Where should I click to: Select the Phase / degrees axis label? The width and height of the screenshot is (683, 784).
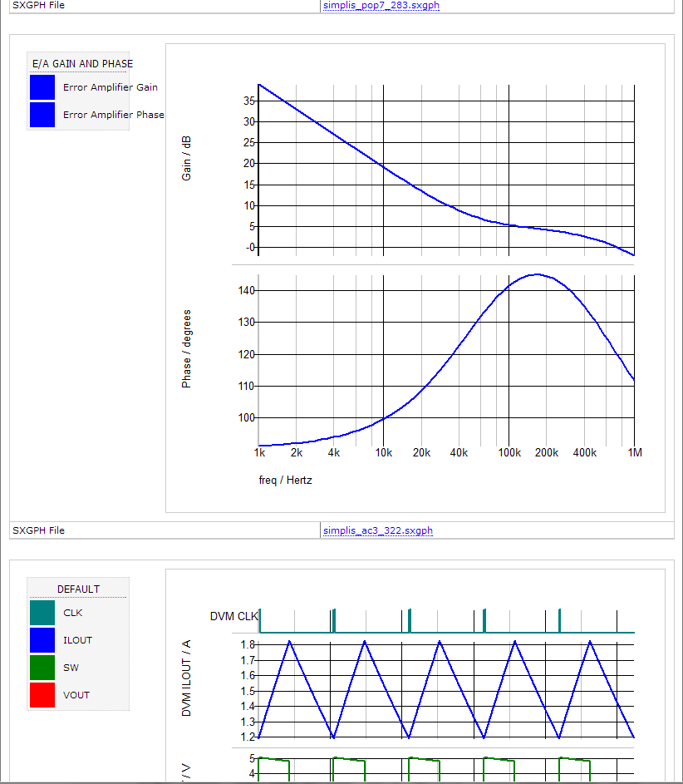187,348
